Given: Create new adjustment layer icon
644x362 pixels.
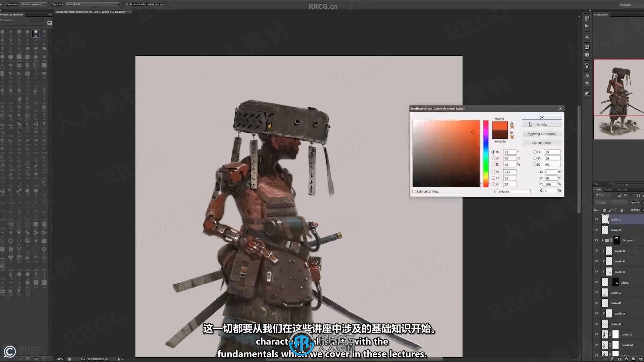Looking at the screenshot, I should (627, 359).
